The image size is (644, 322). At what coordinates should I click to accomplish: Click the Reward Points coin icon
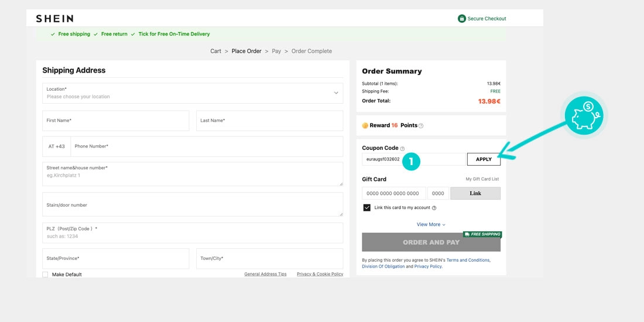[x=365, y=125]
